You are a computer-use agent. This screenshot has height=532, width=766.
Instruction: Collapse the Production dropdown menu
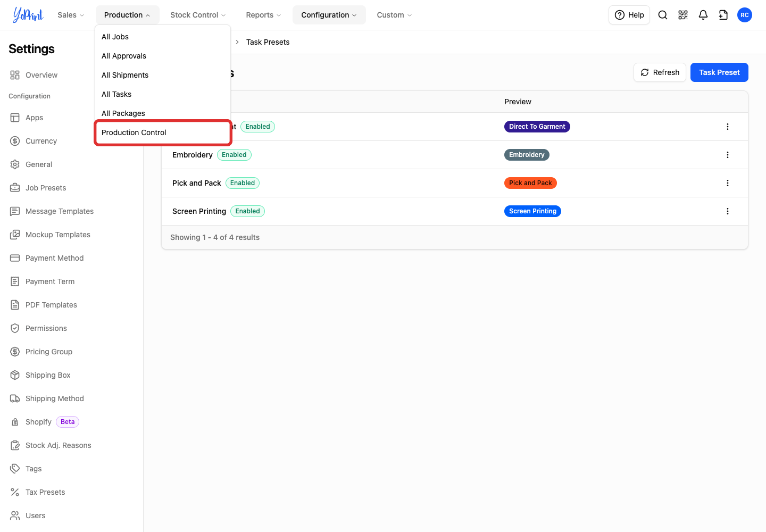click(x=127, y=15)
